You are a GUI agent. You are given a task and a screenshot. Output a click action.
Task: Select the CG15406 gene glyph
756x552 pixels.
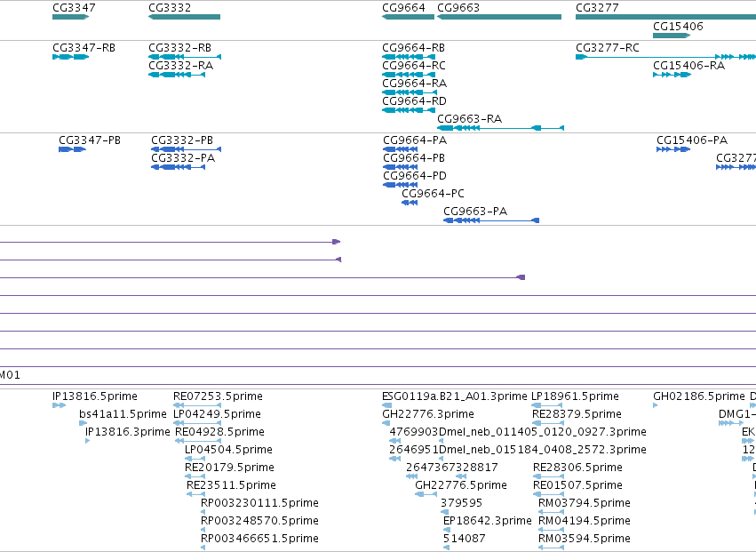point(671,36)
